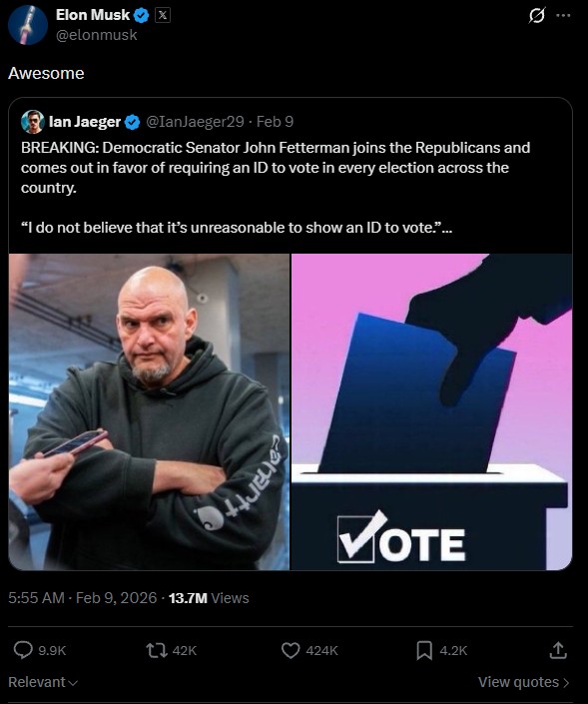This screenshot has height=704, width=588.
Task: Like the post with the heart icon
Action: pyautogui.click(x=291, y=650)
